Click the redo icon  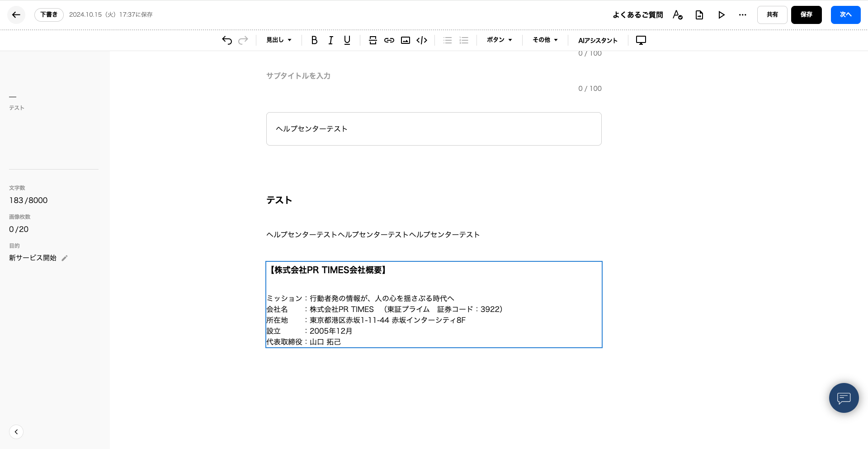(x=243, y=40)
